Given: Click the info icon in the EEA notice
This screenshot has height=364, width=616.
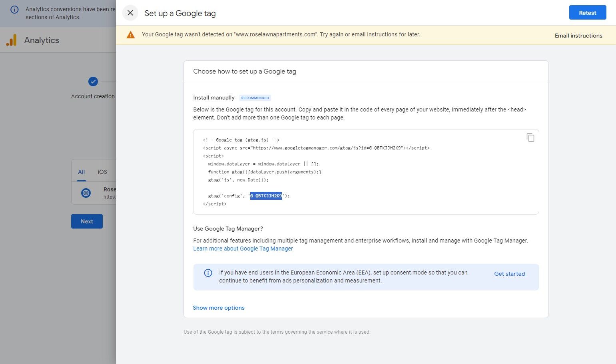Looking at the screenshot, I should (208, 273).
